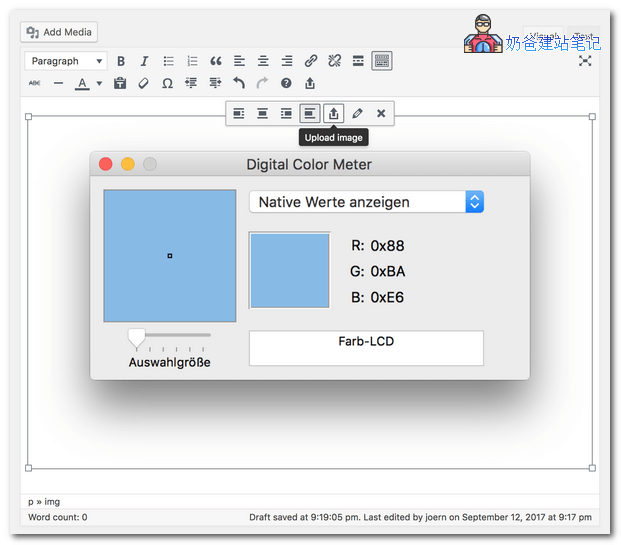Image resolution: width=621 pixels, height=545 pixels.
Task: Toggle the toolbar toggle (kitchen sink) button
Action: pyautogui.click(x=382, y=61)
